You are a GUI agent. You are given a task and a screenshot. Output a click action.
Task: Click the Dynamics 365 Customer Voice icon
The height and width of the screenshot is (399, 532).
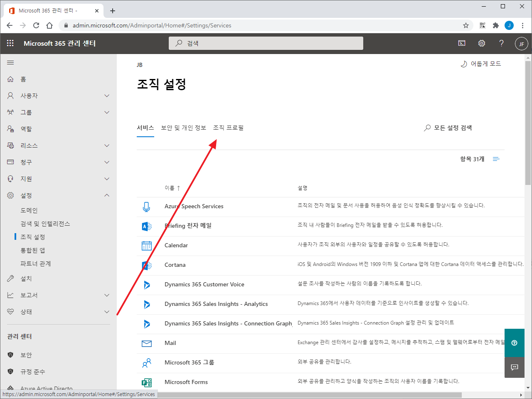tap(147, 285)
